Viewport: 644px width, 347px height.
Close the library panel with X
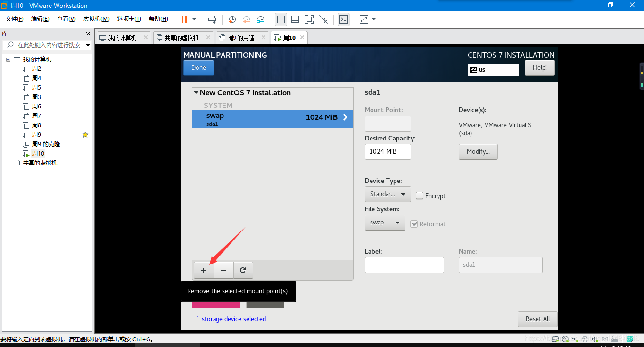[88, 34]
